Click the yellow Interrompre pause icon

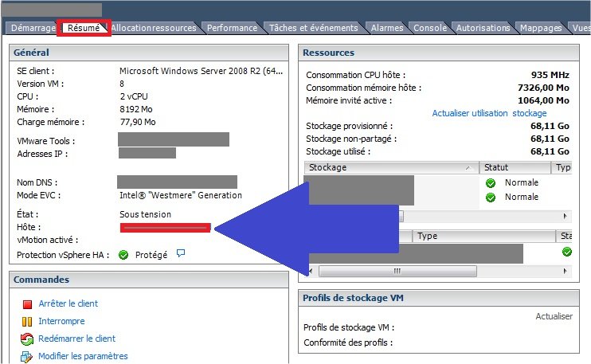(x=27, y=322)
